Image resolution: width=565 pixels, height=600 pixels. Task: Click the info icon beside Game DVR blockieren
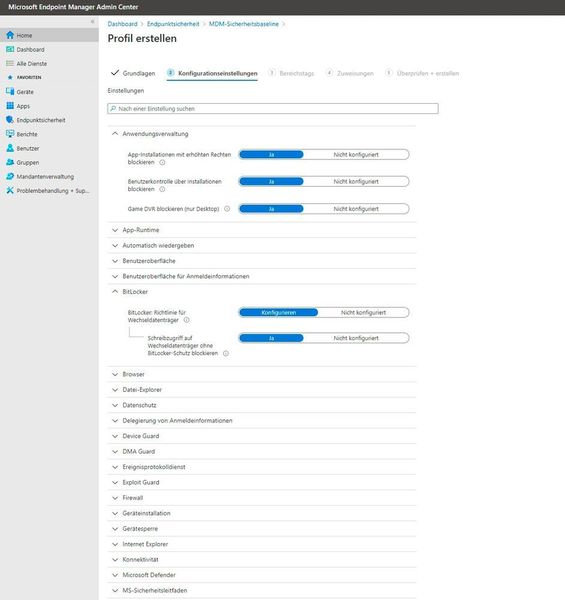[227, 209]
